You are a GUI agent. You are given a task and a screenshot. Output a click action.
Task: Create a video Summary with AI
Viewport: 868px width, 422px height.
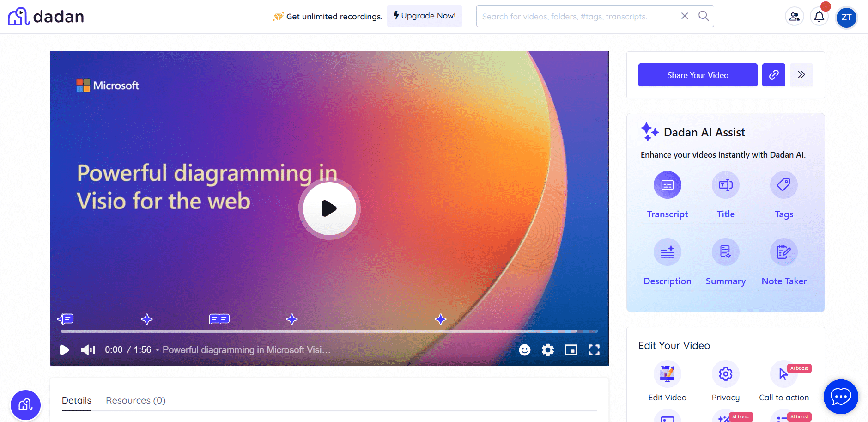[725, 251]
